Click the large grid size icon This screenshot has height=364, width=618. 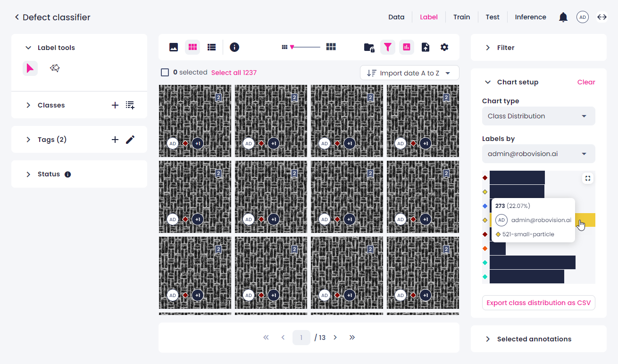[x=331, y=47]
